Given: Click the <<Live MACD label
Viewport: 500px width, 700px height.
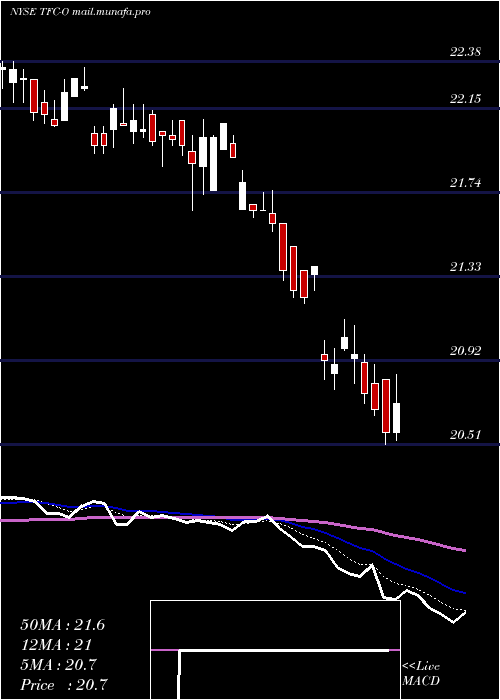Looking at the screenshot, I should click(x=421, y=673).
